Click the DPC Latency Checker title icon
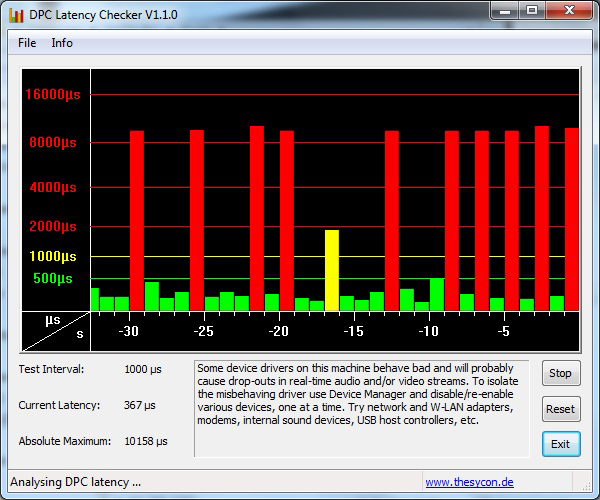The height and width of the screenshot is (500, 600). [x=16, y=15]
